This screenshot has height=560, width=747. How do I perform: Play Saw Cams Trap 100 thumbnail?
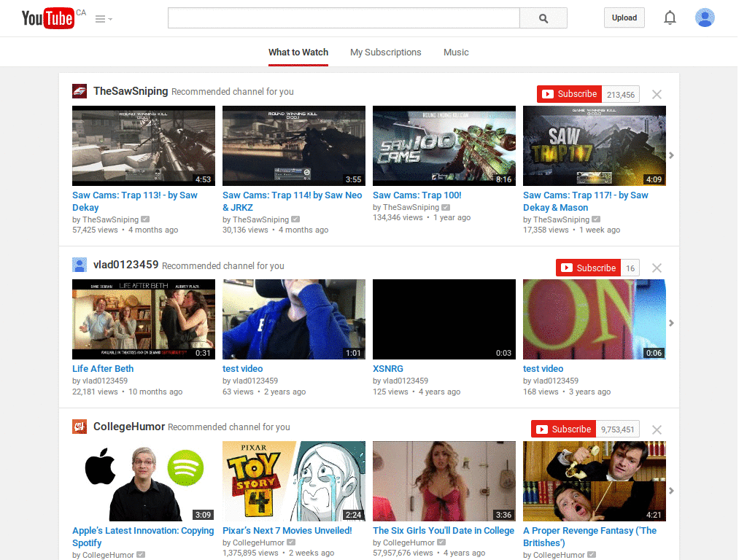(x=444, y=146)
